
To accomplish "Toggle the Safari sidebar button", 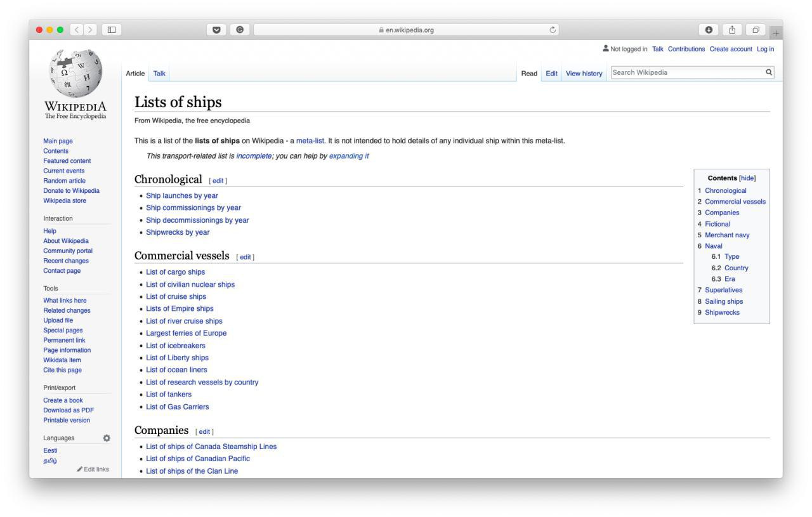I will coord(112,30).
